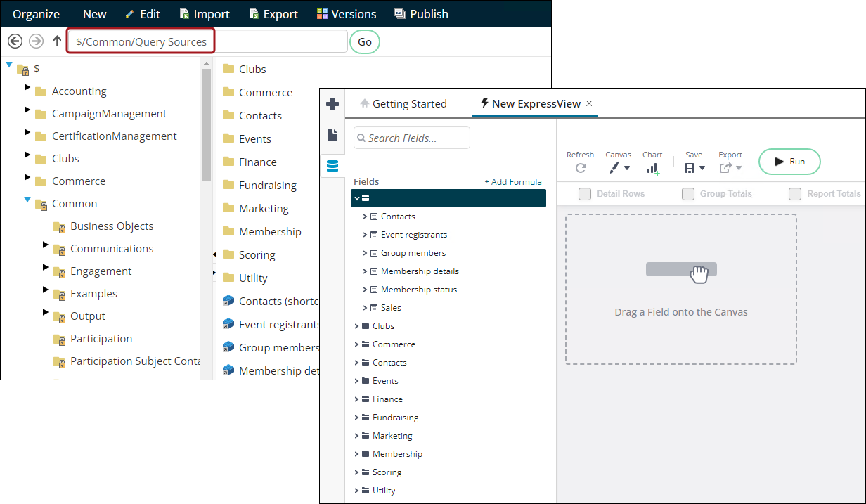
Task: Click the path address field
Action: click(207, 41)
